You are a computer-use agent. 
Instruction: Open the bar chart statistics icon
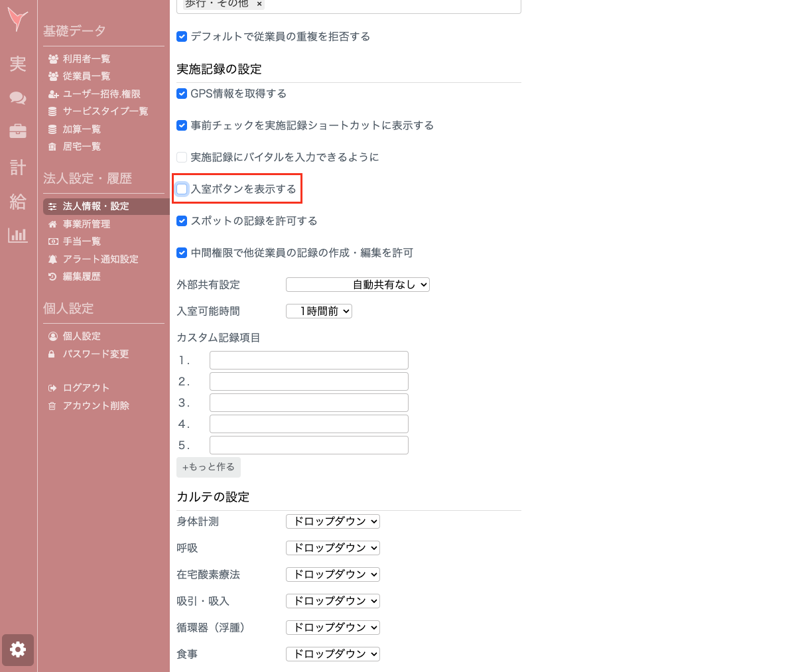click(17, 235)
